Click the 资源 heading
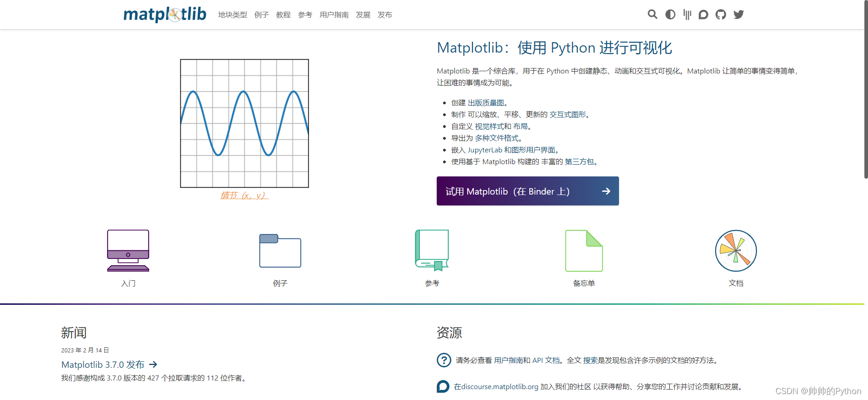This screenshot has width=868, height=400. [449, 333]
